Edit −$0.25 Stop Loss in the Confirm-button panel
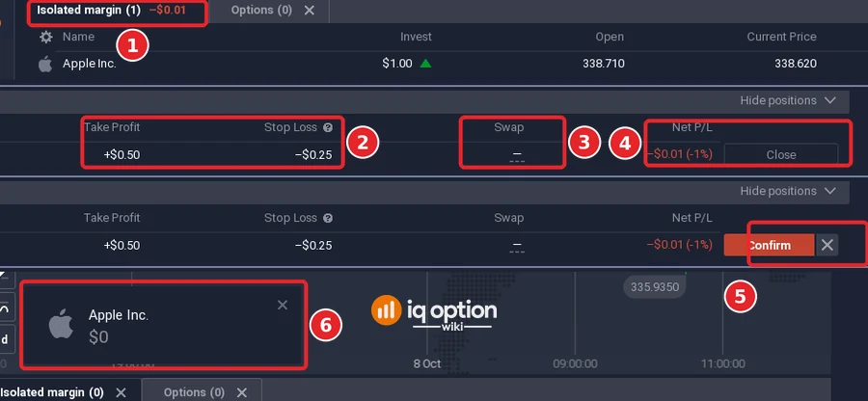868x401 pixels. (313, 246)
